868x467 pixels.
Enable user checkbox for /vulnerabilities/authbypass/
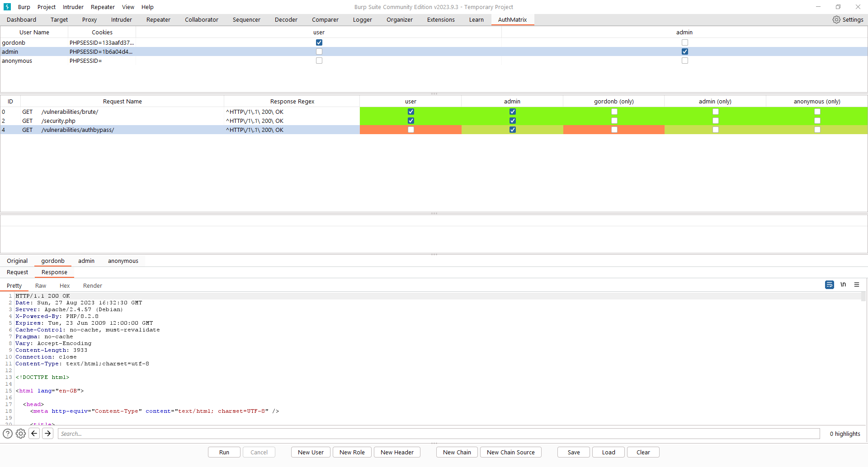pos(411,130)
